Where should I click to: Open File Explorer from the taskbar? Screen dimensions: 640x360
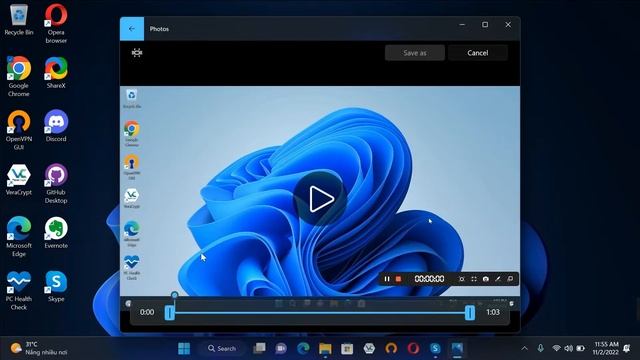pyautogui.click(x=325, y=348)
